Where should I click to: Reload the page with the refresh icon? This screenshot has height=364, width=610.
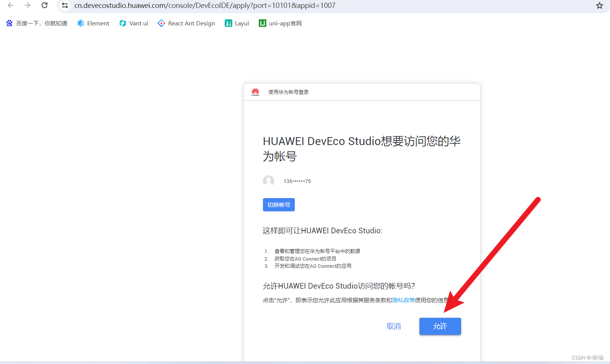pos(44,5)
